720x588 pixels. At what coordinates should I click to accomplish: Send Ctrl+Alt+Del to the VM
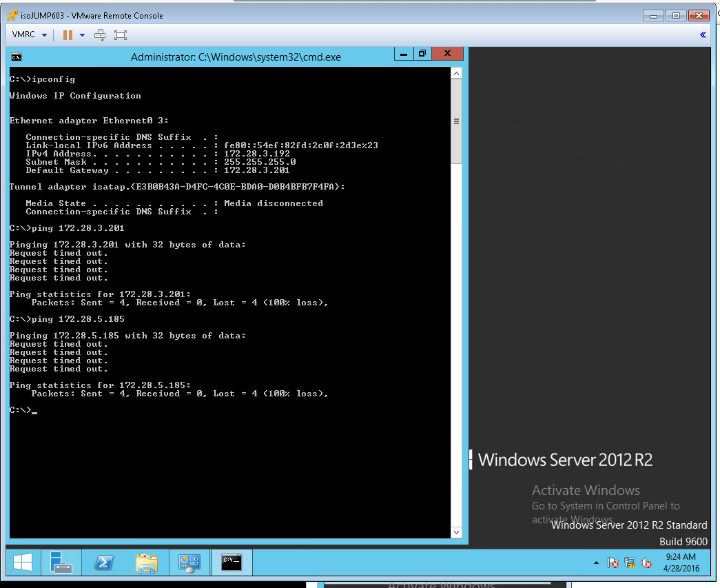[100, 35]
